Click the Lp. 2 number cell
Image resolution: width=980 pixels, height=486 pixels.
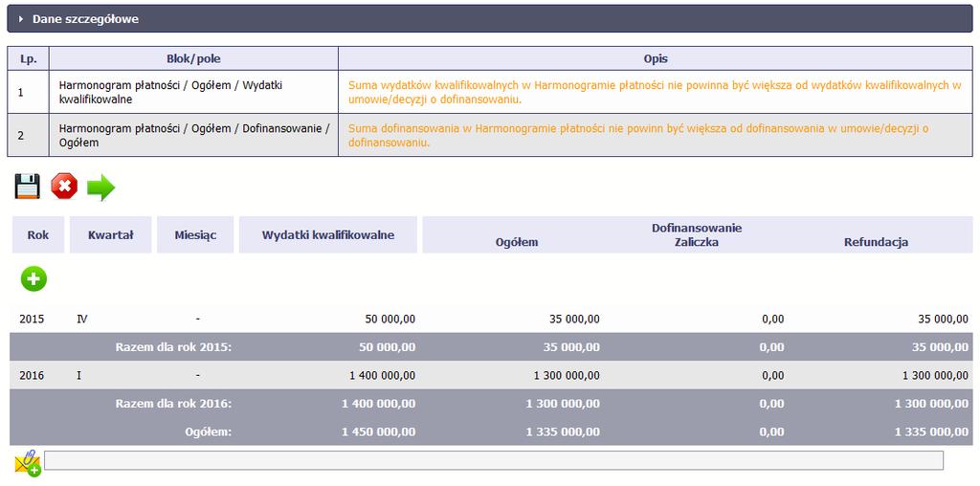[x=28, y=135]
